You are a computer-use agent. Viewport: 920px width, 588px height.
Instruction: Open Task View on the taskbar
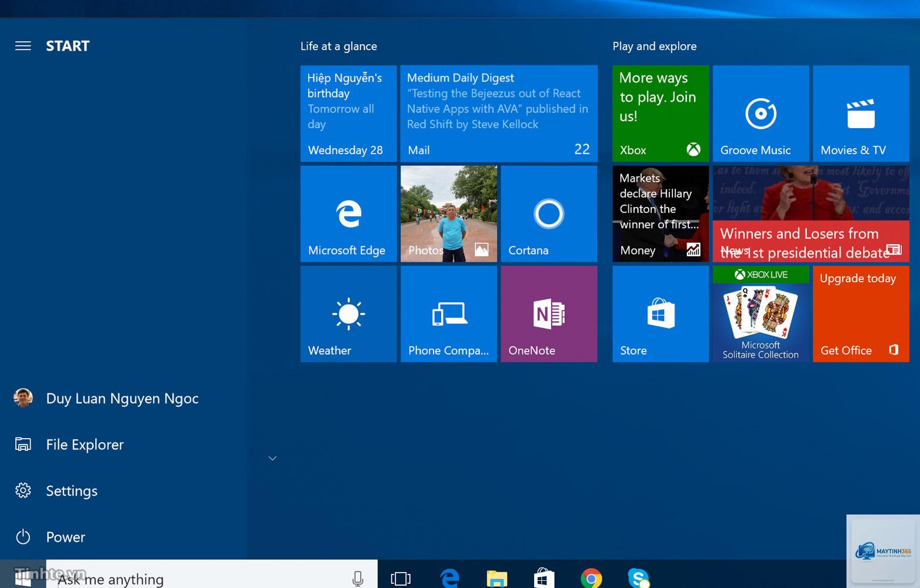click(x=401, y=579)
